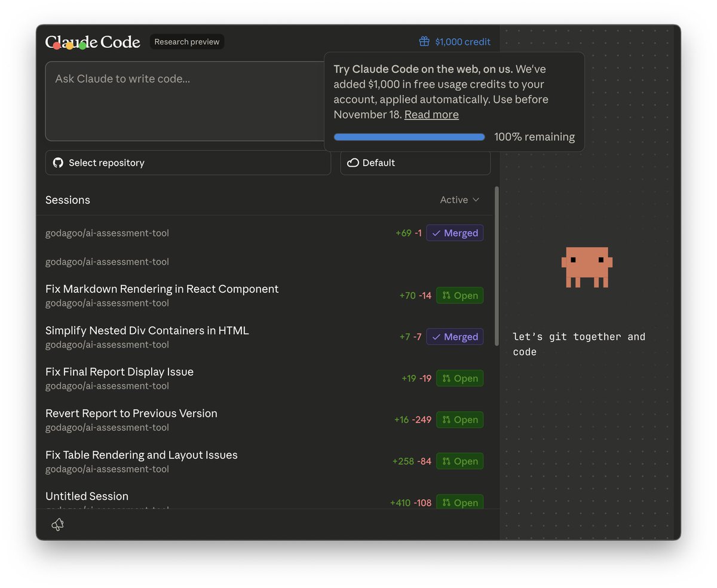This screenshot has width=717, height=588.
Task: Click the yellow minimize dot
Action: pyautogui.click(x=70, y=46)
